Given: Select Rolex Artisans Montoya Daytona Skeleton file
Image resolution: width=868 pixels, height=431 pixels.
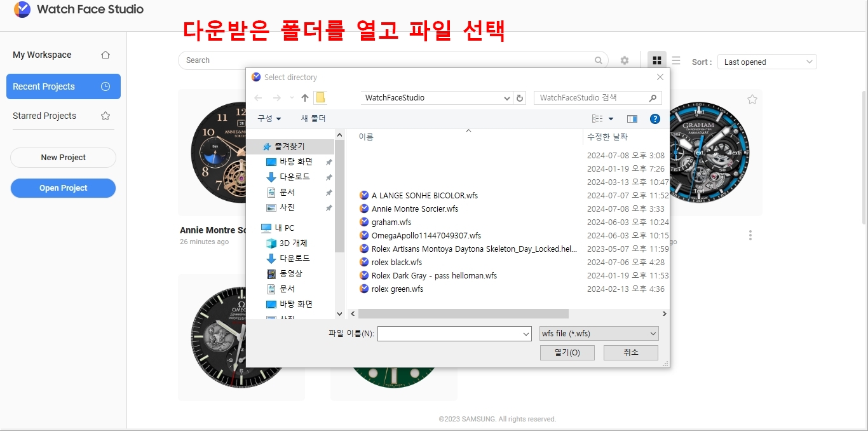Looking at the screenshot, I should click(474, 249).
